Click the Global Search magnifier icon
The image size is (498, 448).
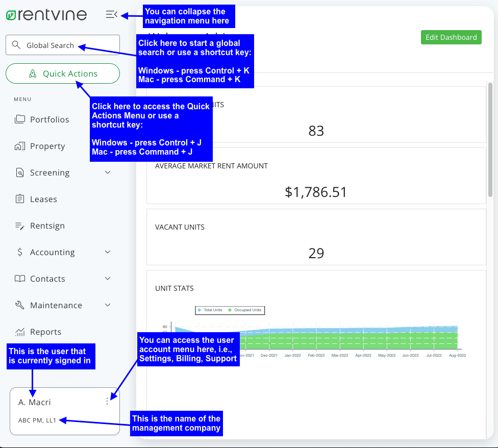[16, 45]
